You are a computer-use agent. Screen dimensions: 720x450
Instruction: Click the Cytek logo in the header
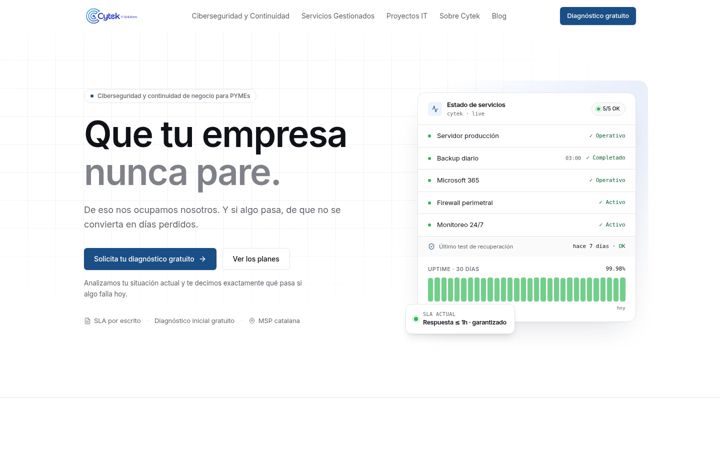[112, 16]
